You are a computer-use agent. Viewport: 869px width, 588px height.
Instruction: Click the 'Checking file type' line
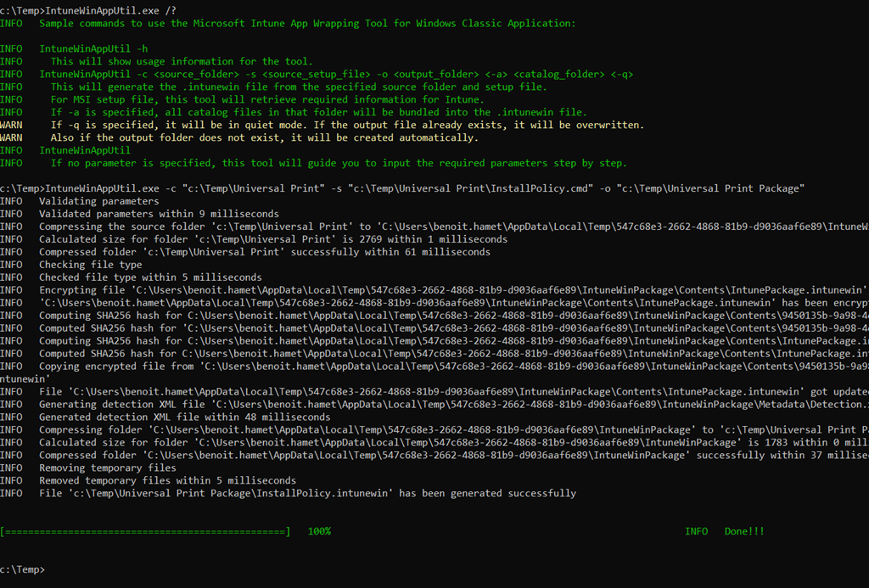pyautogui.click(x=71, y=265)
